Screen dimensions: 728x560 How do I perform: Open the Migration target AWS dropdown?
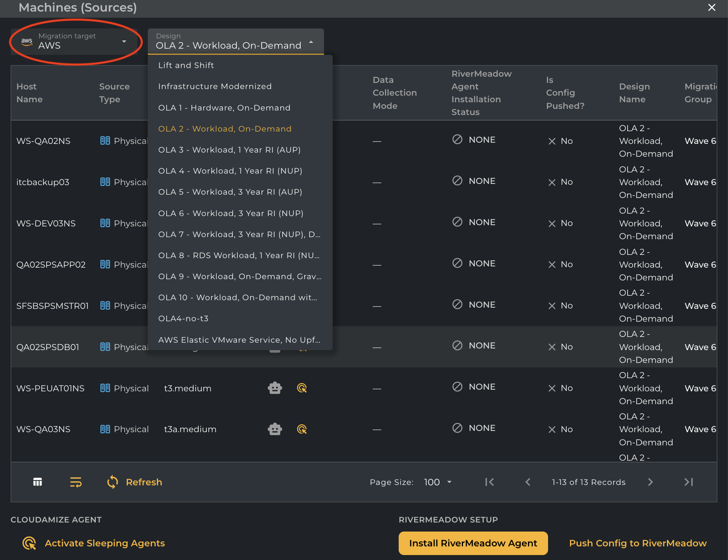74,41
